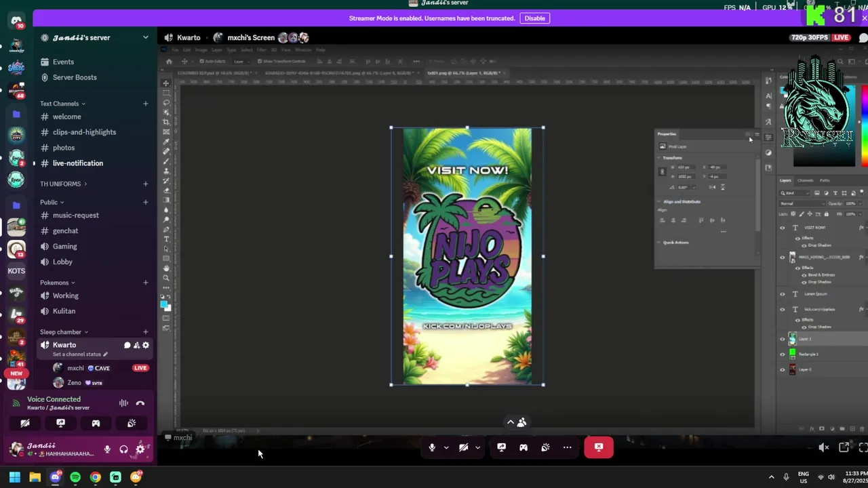The image size is (868, 488).
Task: Join the Gaming voice channel
Action: (x=64, y=247)
